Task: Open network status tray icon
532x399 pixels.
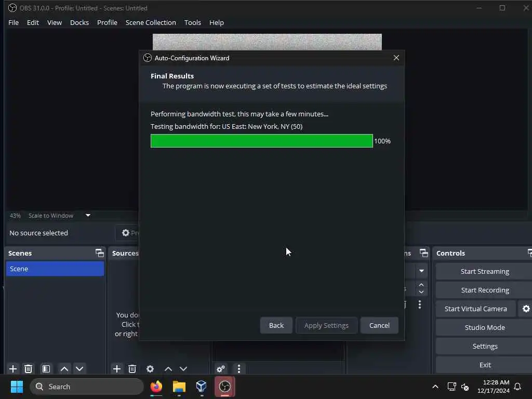Action: 451,387
